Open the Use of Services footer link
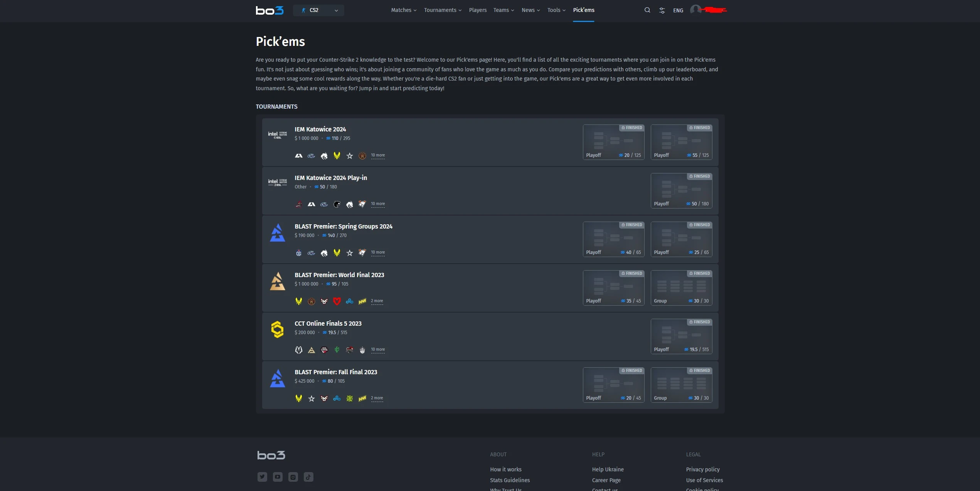 click(x=704, y=480)
